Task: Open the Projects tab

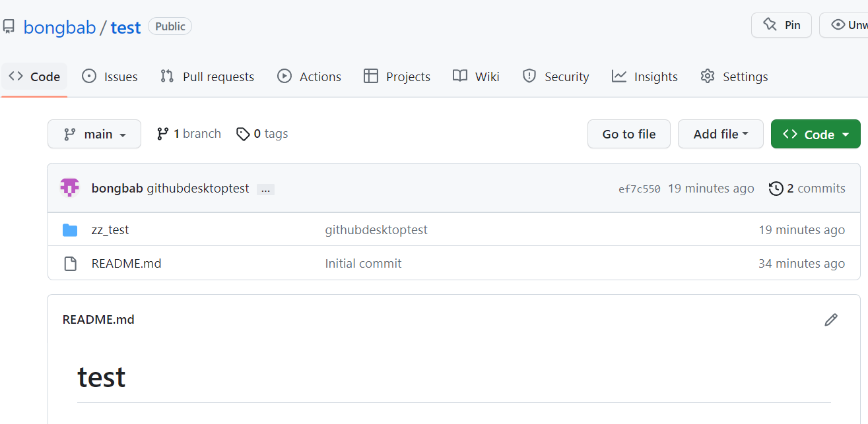Action: point(397,76)
